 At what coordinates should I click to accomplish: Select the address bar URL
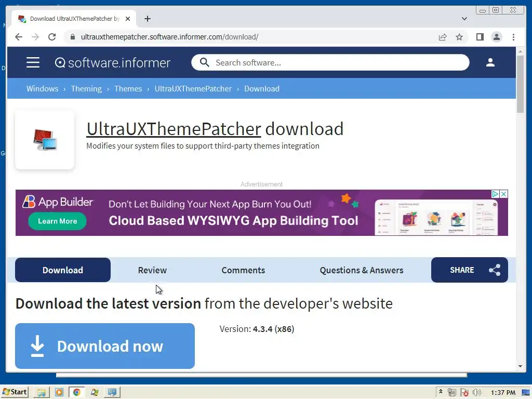[x=170, y=37]
